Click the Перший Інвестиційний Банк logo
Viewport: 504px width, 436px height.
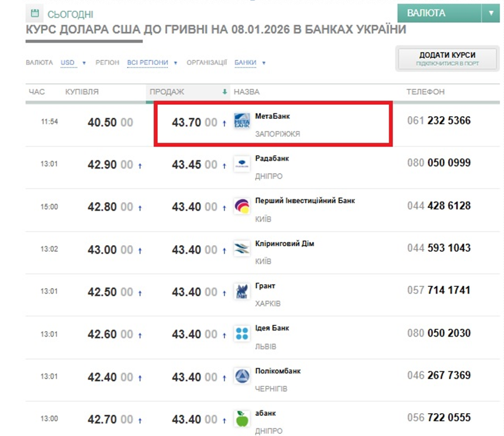tap(242, 207)
